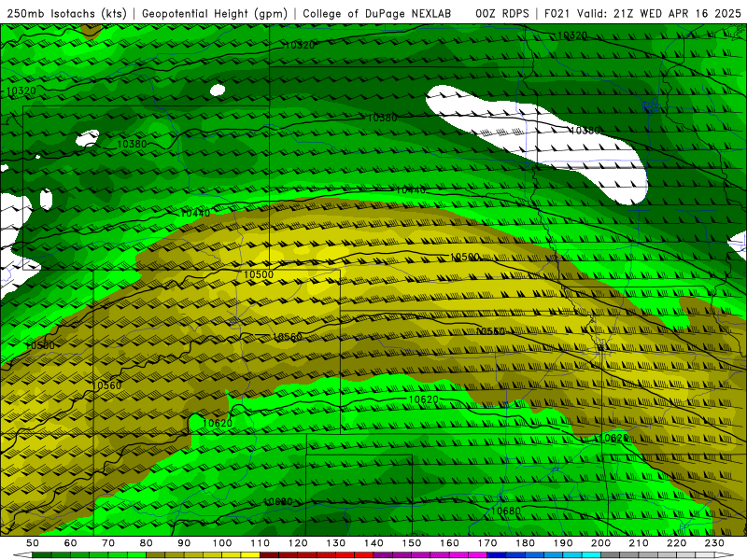Click the '00Z RDPS' model run label
This screenshot has width=747, height=560.
click(502, 13)
